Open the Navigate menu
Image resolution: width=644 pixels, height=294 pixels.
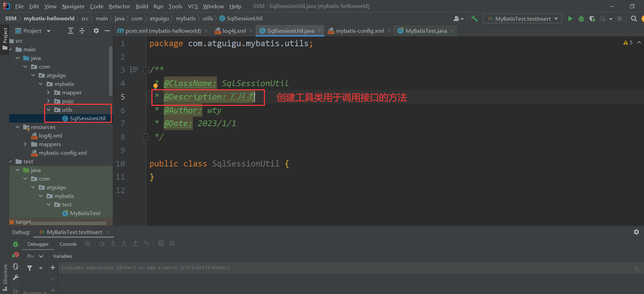73,6
